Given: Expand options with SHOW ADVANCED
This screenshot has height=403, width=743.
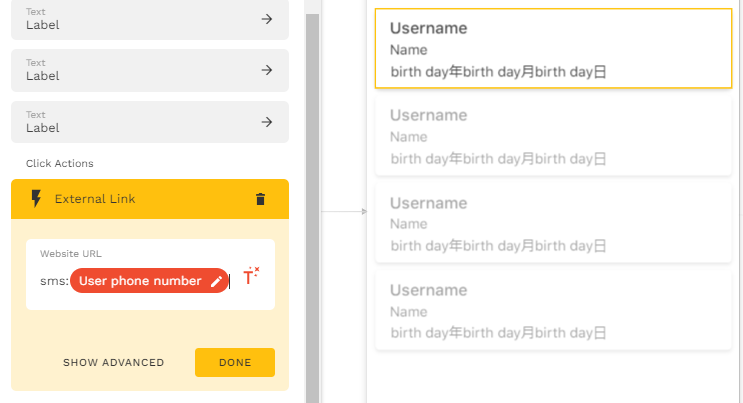Looking at the screenshot, I should 114,363.
